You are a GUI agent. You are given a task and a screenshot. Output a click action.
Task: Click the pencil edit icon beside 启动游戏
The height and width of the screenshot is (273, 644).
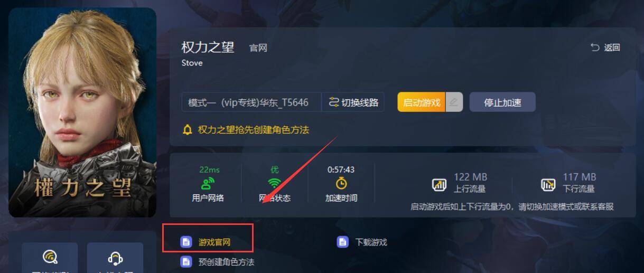pyautogui.click(x=454, y=102)
